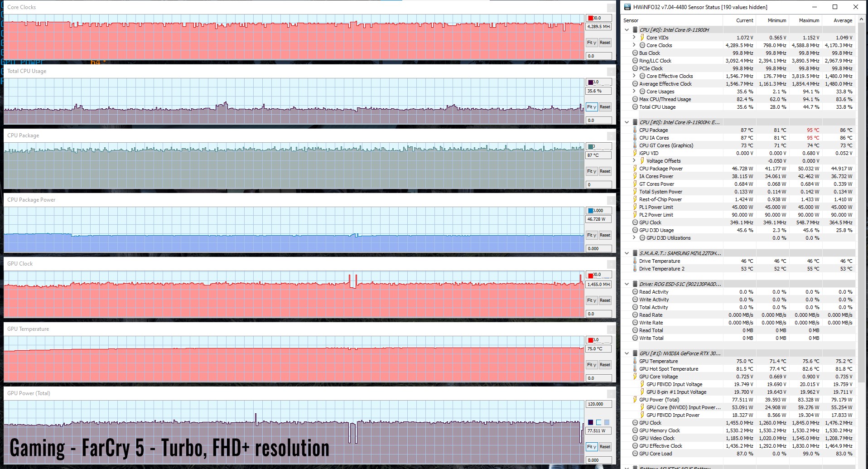Click the Drive Temperature thermometer icon
Image resolution: width=868 pixels, height=469 pixels.
[x=635, y=261]
